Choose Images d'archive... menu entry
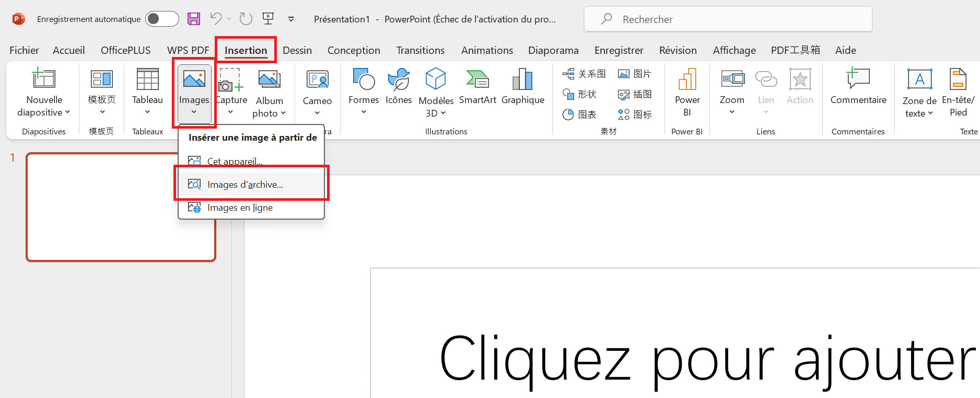The image size is (980, 398). (x=252, y=185)
